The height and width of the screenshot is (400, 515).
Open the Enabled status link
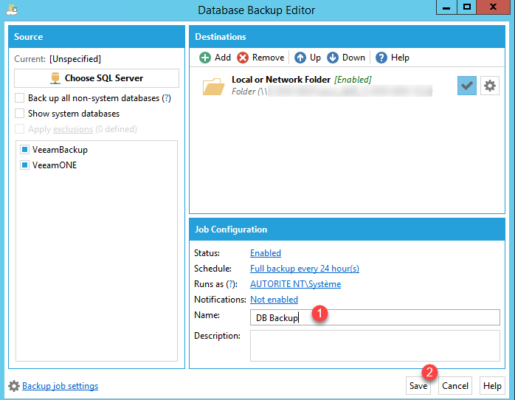tap(266, 253)
